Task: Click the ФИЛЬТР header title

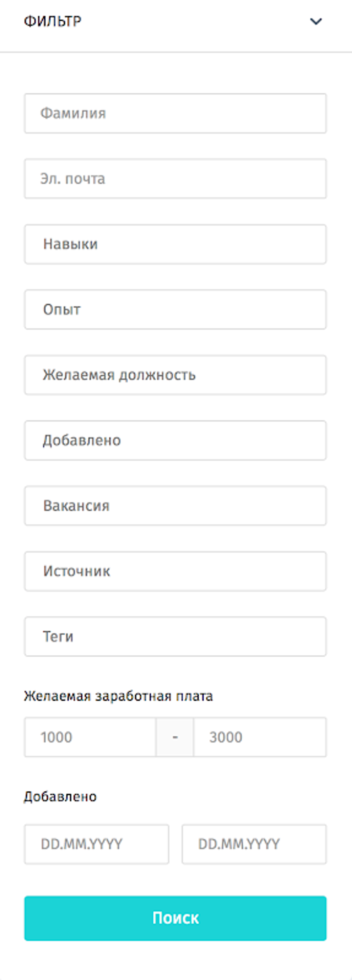Action: (53, 21)
